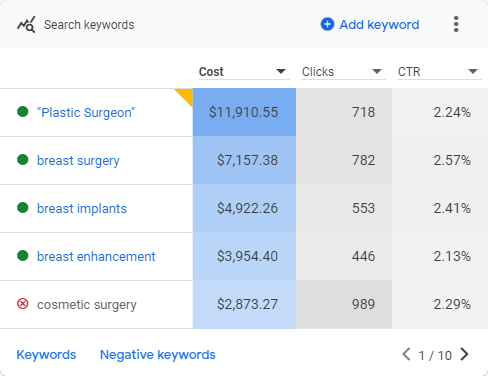
Task: Switch to the Keywords tab
Action: tap(46, 355)
